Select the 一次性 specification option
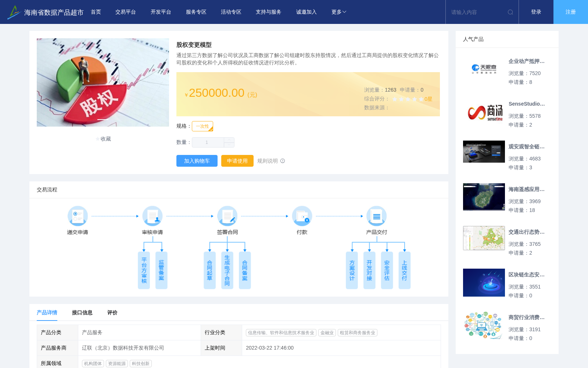The image size is (588, 368). point(202,126)
